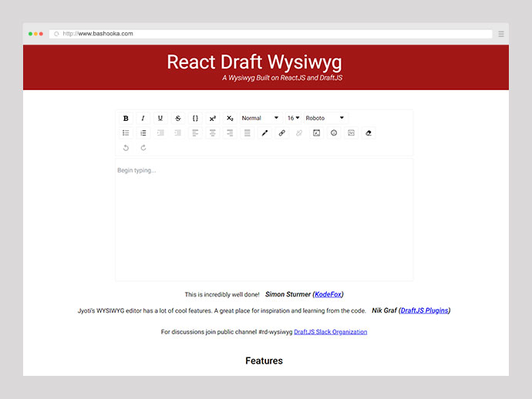Open the DraftJS Slack Organization link

point(331,332)
